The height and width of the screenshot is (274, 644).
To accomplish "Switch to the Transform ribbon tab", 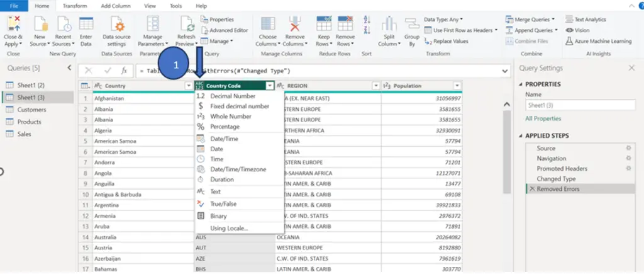I will click(x=75, y=6).
